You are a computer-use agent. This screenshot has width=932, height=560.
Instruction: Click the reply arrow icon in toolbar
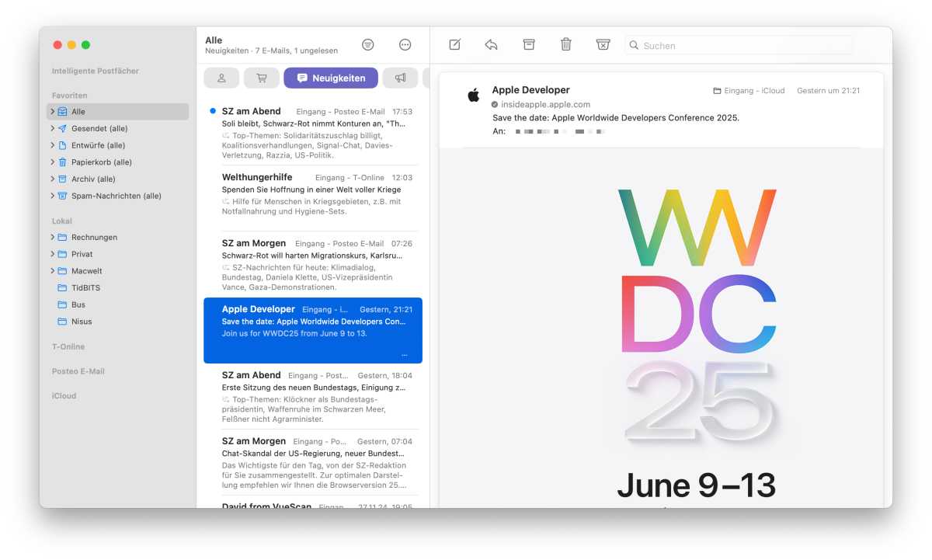492,45
